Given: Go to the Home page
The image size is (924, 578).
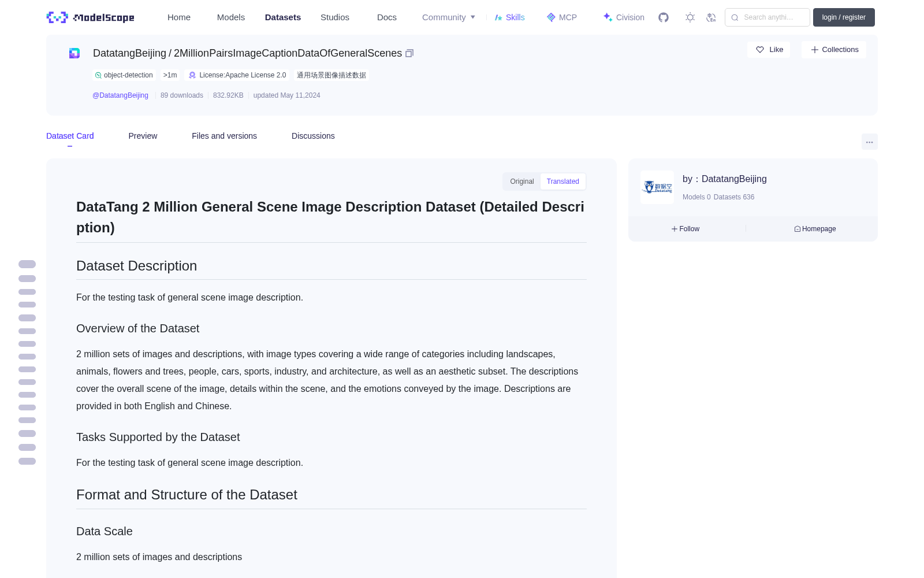Looking at the screenshot, I should tap(179, 17).
